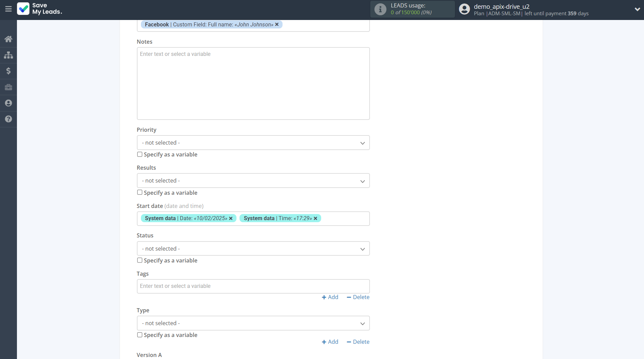Screen dimensions: 644x359
Task: Open the billing dollar icon in the sidebar
Action: 8,71
